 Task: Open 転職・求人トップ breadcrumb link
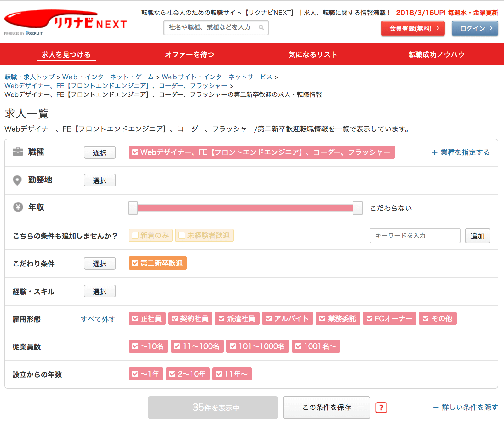pyautogui.click(x=30, y=77)
